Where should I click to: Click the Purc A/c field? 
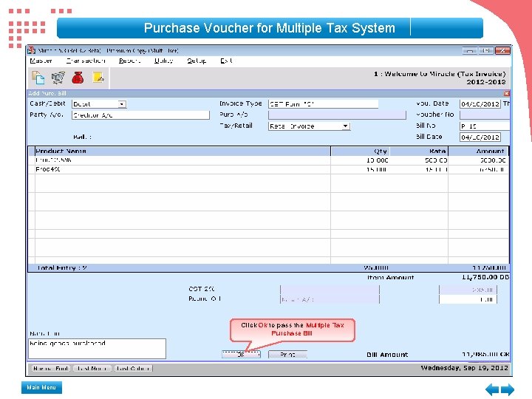tap(337, 115)
